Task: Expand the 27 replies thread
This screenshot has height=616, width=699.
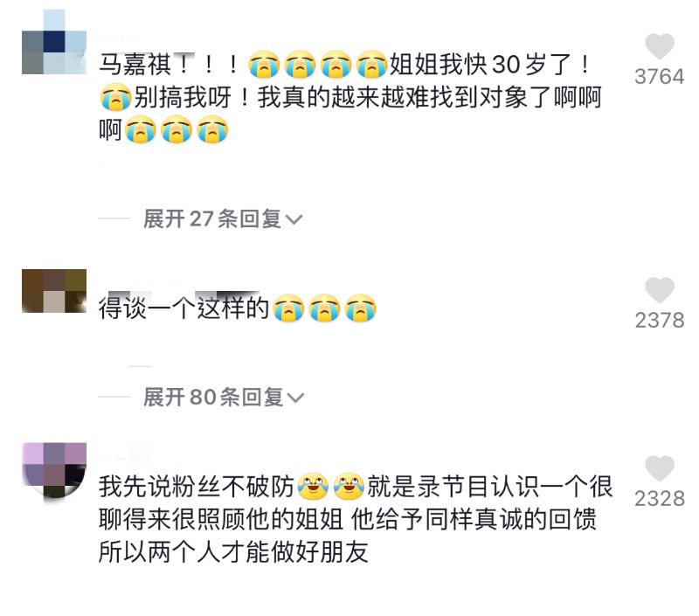Action: [x=223, y=218]
